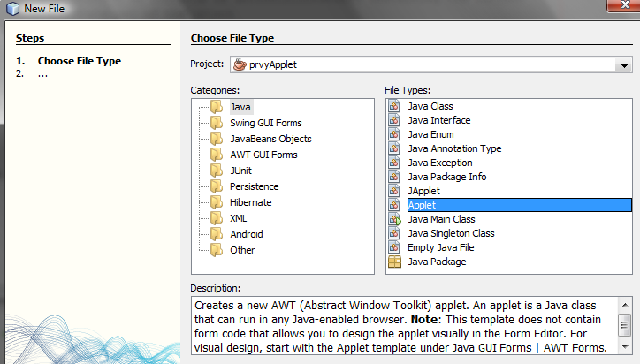
Task: Select the XML category
Action: coord(239,218)
